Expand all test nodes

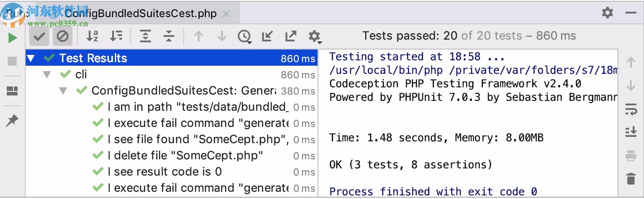pyautogui.click(x=145, y=36)
